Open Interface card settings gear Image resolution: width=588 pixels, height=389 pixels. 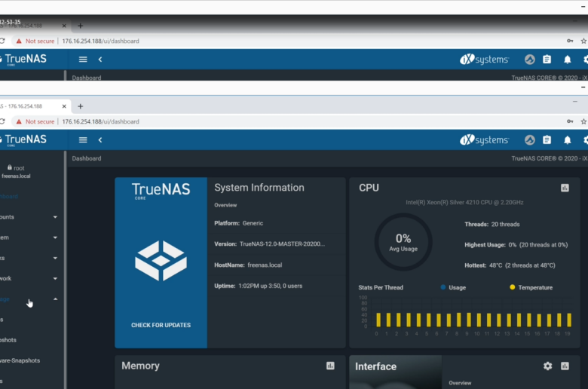click(547, 366)
